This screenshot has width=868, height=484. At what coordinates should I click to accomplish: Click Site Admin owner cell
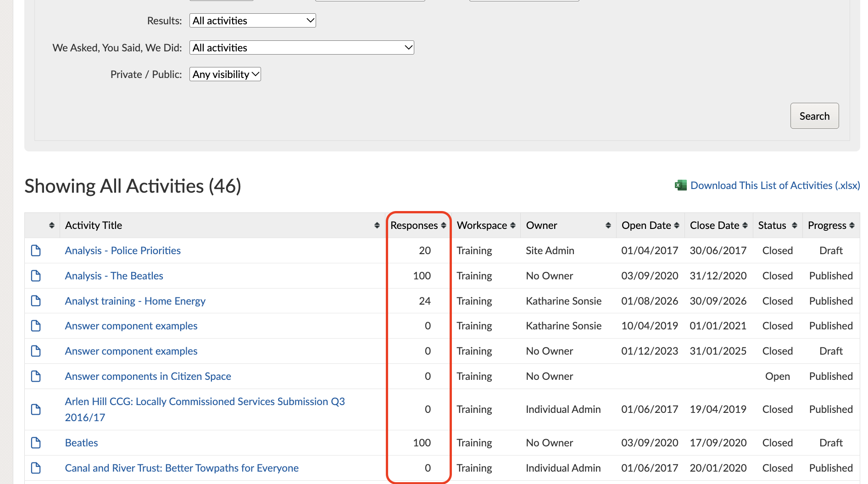pos(550,250)
